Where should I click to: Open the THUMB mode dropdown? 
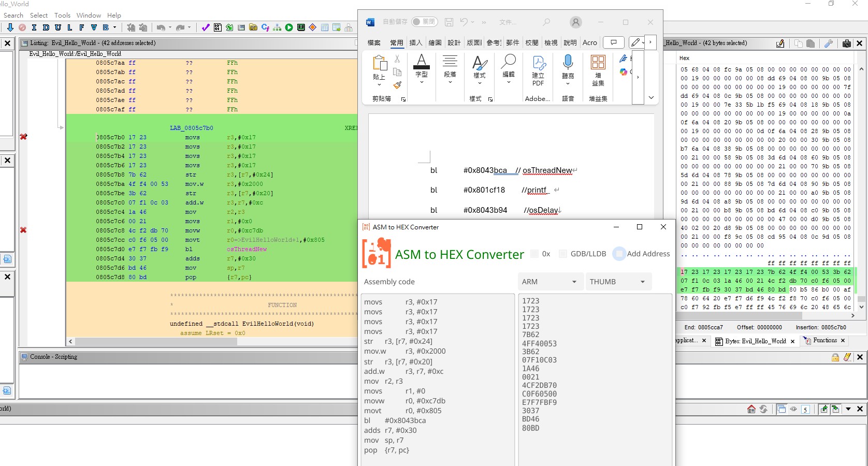tap(618, 282)
